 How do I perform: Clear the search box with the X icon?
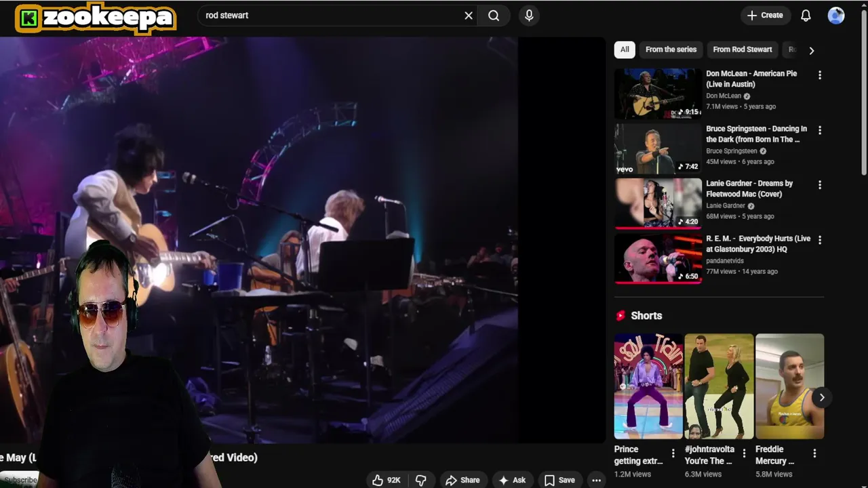(x=469, y=16)
